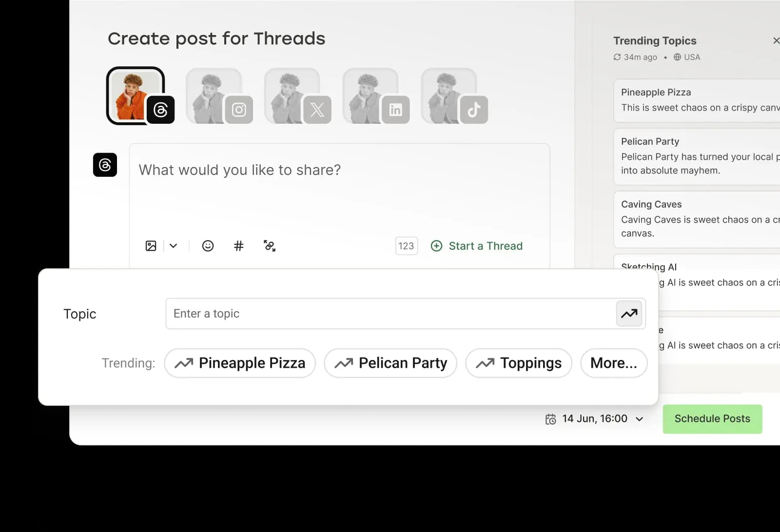
Task: Select the Pelican Party trending chip
Action: 390,363
